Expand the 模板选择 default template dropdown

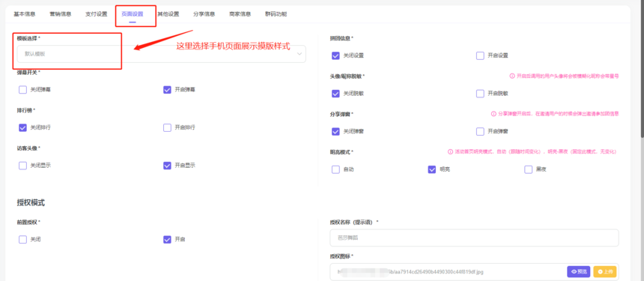click(162, 54)
